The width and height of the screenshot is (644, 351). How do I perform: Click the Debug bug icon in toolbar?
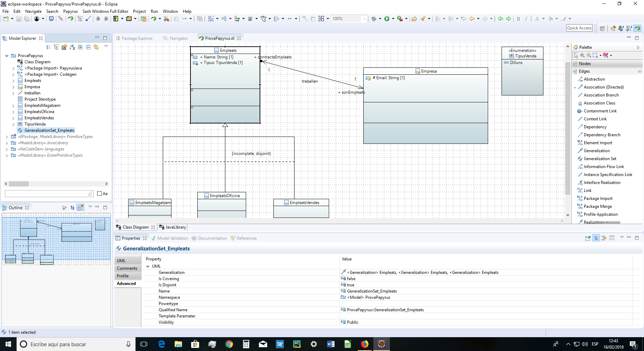(x=374, y=19)
